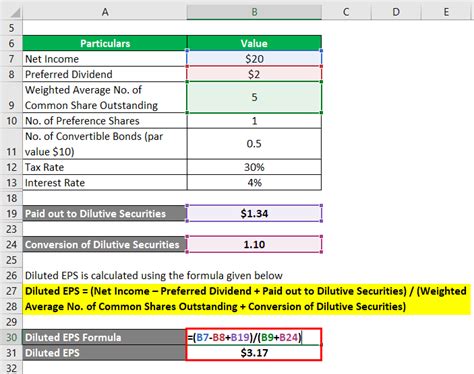
Task: Select No. of Convertible Bonds label cell
Action: [105, 144]
